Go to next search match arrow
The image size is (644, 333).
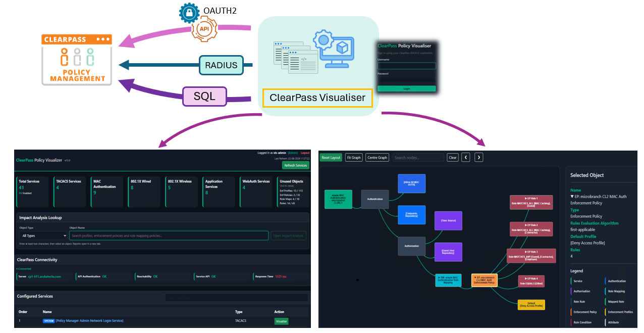coord(478,157)
